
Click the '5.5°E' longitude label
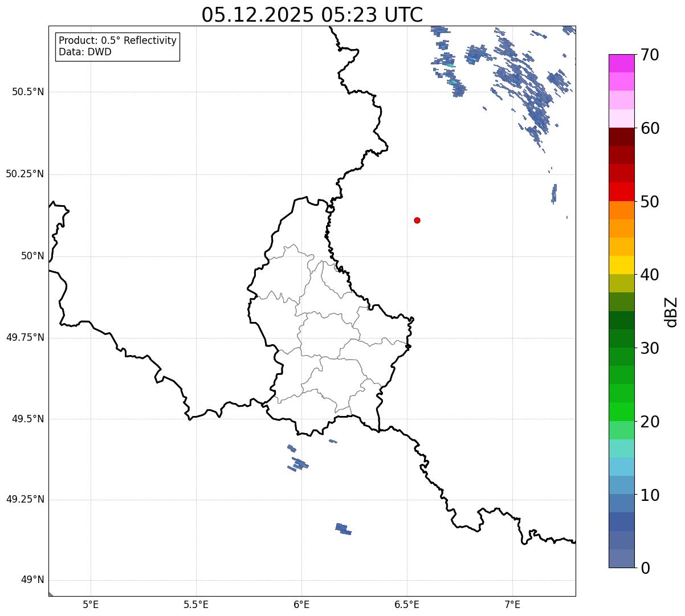196,604
